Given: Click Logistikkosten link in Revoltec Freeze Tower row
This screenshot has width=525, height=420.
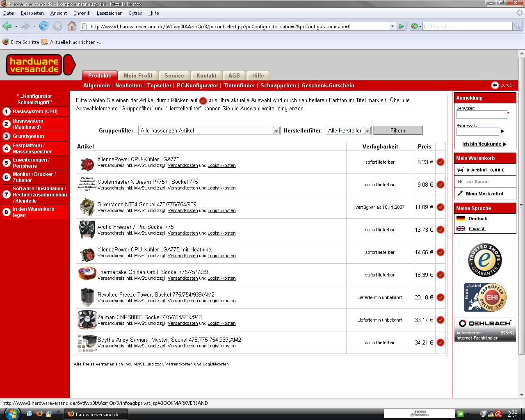Looking at the screenshot, I should [221, 301].
